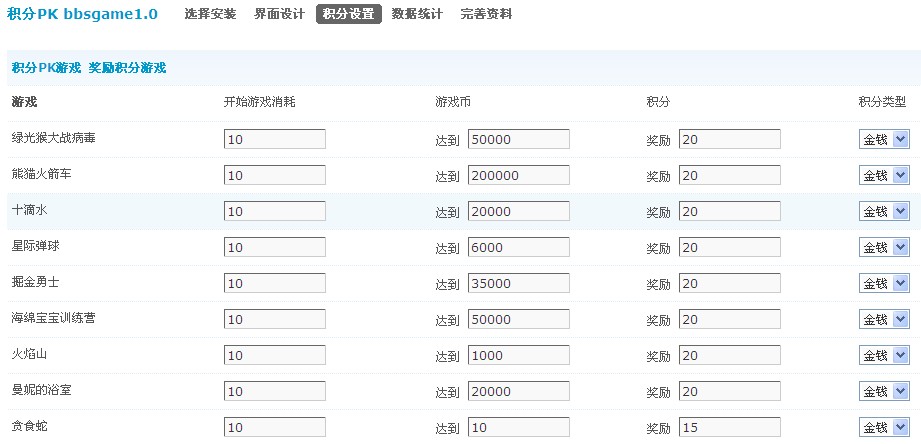Expand 积分类型 dropdown for 绿光猴大战病毒
This screenshot has height=444, width=921.
(884, 140)
